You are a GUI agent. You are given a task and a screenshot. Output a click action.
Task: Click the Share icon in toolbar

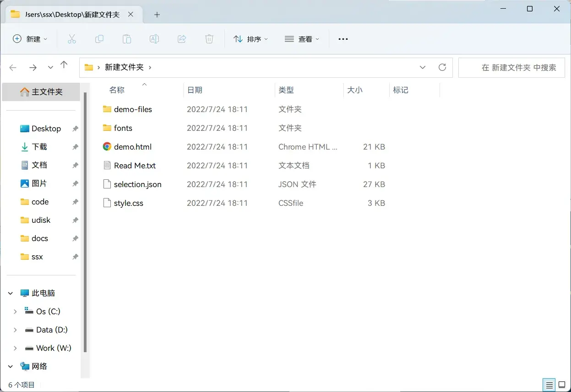(182, 39)
